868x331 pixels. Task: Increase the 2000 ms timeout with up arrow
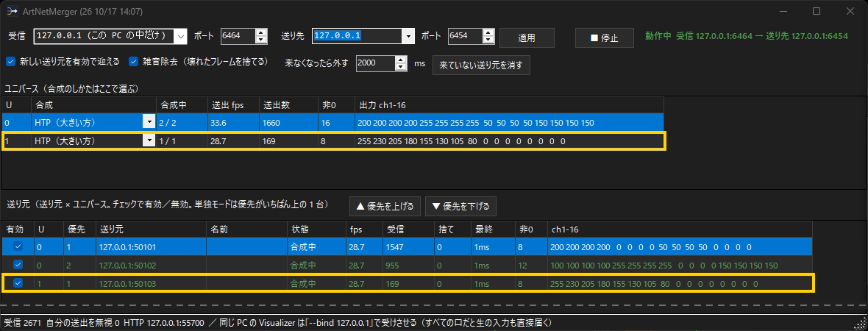[x=402, y=60]
